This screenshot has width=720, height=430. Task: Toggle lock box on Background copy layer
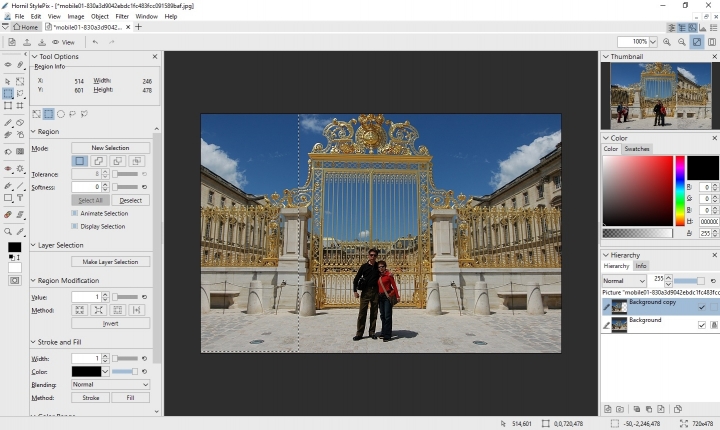(x=714, y=307)
